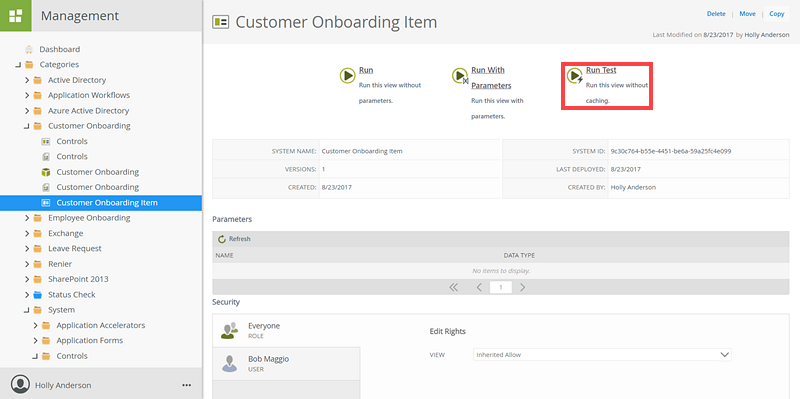Select the Everyone role entry
The height and width of the screenshot is (399, 800).
coord(286,330)
